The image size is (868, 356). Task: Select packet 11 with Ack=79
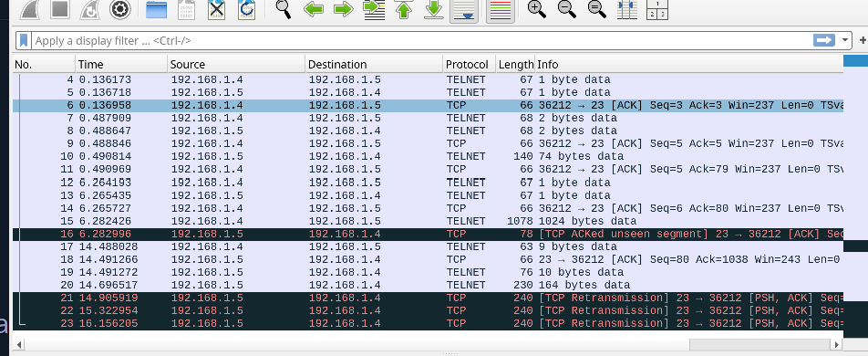coord(428,170)
